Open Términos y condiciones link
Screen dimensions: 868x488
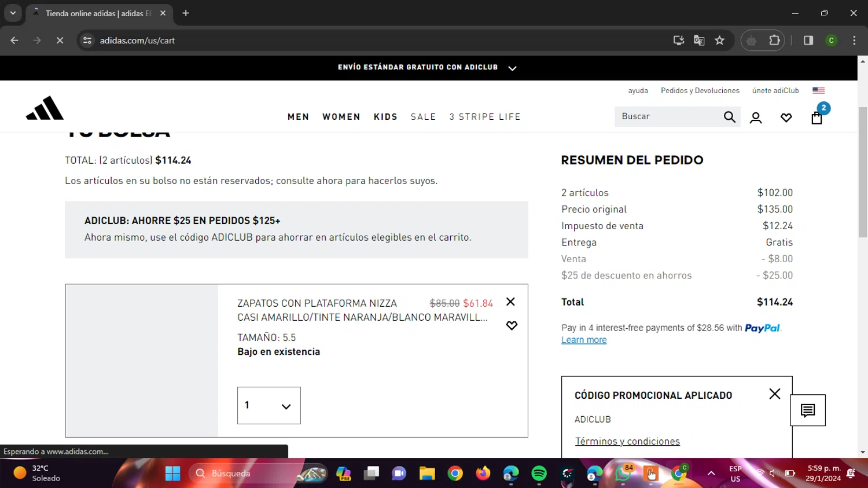coord(627,441)
